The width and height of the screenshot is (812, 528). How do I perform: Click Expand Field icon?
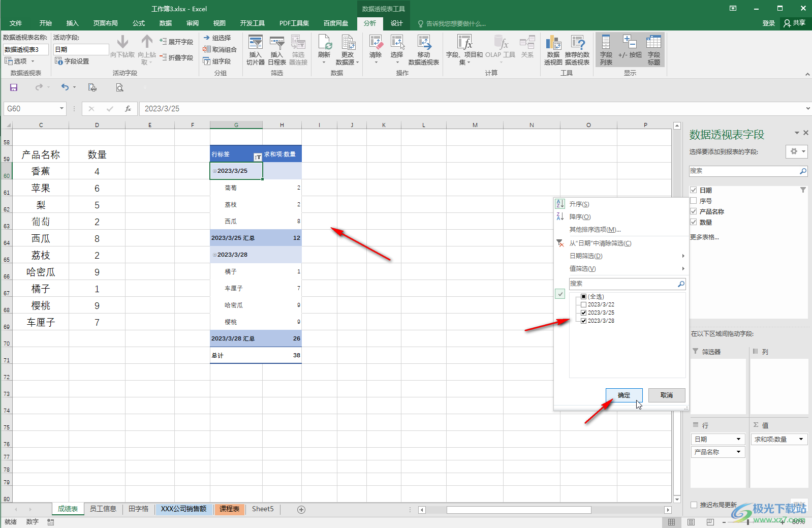(163, 41)
